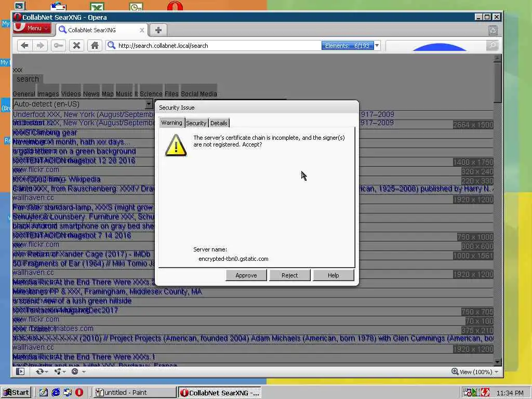Image resolution: width=532 pixels, height=399 pixels.
Task: Switch to the Details tab
Action: coord(219,123)
